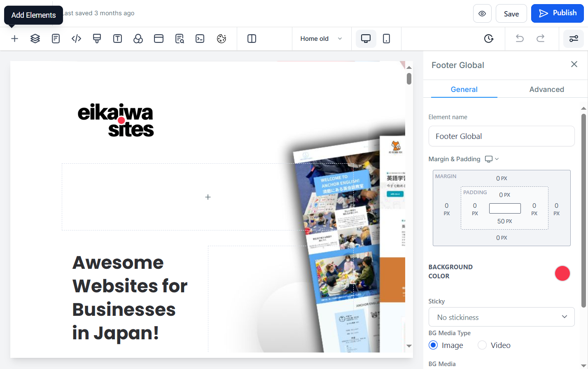Select the Image radio button

[x=433, y=345]
